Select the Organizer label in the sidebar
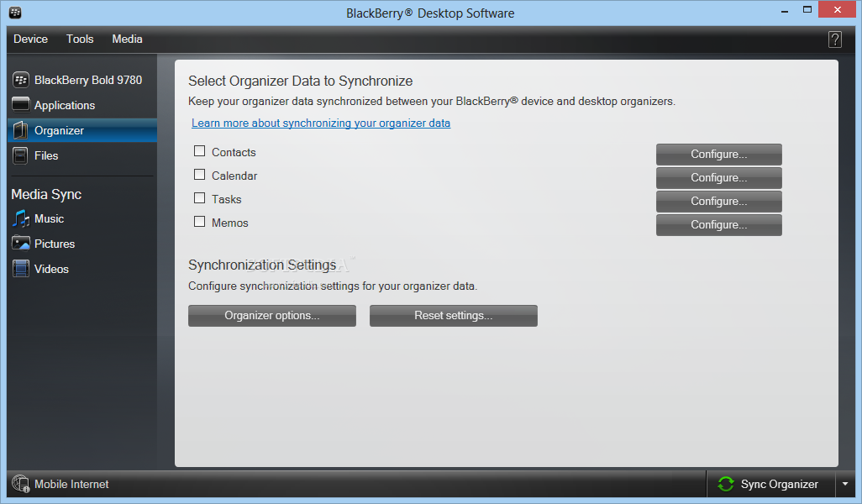 click(59, 130)
